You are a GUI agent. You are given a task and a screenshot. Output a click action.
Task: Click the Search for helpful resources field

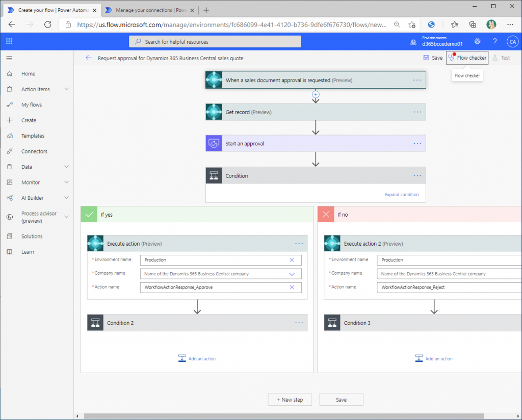[x=215, y=42]
